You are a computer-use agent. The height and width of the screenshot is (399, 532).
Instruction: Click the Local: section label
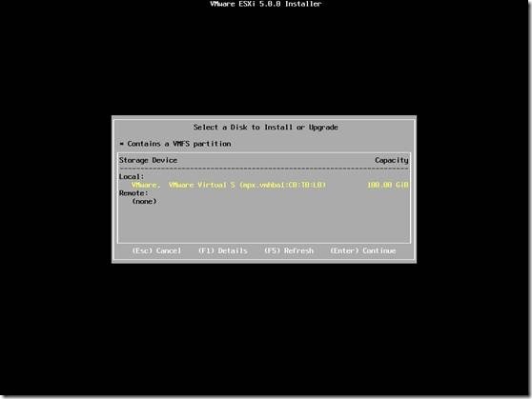pos(132,176)
